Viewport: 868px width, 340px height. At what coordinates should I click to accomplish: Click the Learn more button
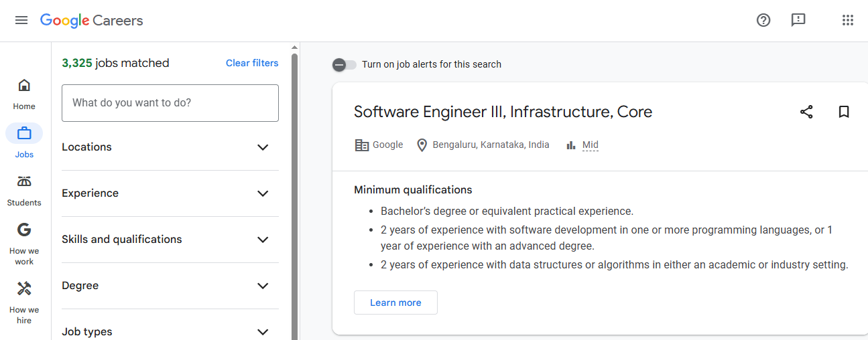coord(395,303)
